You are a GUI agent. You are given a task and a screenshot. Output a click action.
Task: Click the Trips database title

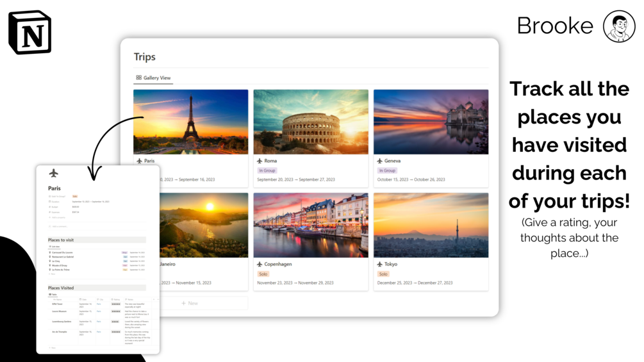145,57
